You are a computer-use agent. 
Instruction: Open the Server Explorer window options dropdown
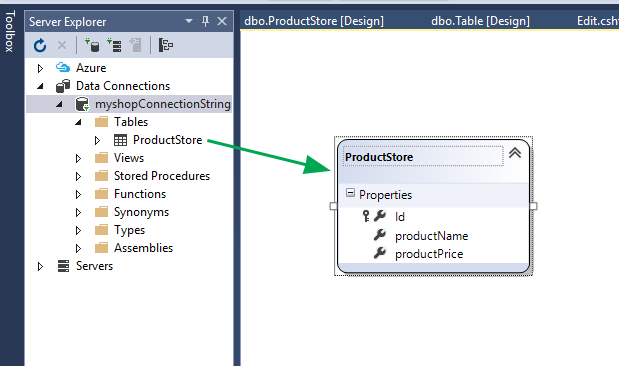point(189,21)
